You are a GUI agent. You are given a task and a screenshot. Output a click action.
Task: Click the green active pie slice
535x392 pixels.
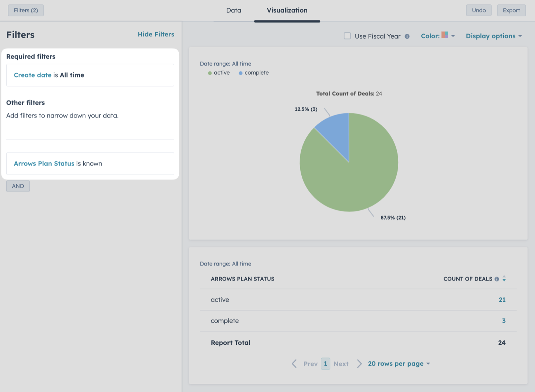pos(357,175)
